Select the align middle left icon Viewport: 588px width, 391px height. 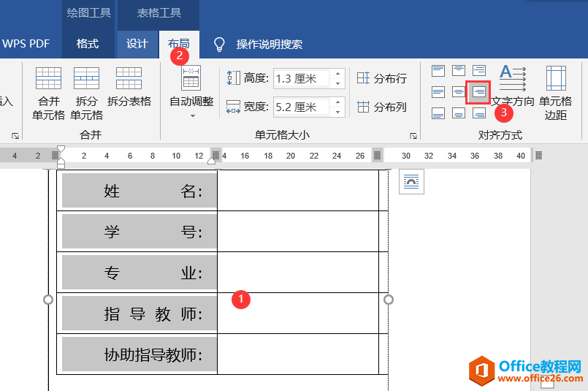[438, 92]
